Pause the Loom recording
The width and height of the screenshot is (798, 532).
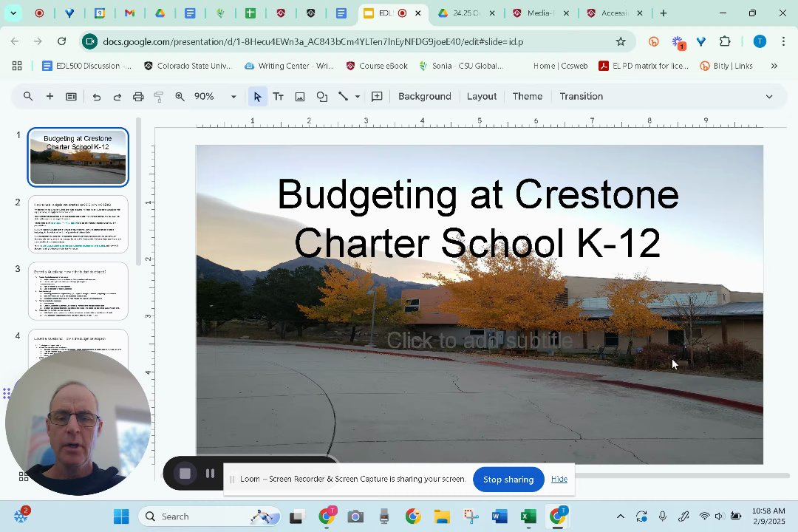pyautogui.click(x=210, y=474)
